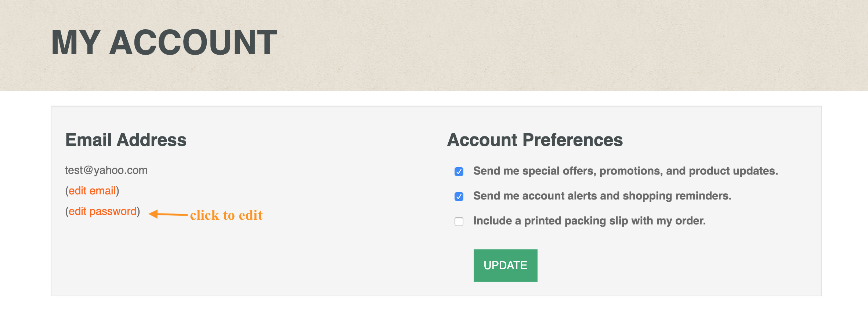
Task: Uncheck the special offers and promotions checkbox
Action: tap(459, 171)
